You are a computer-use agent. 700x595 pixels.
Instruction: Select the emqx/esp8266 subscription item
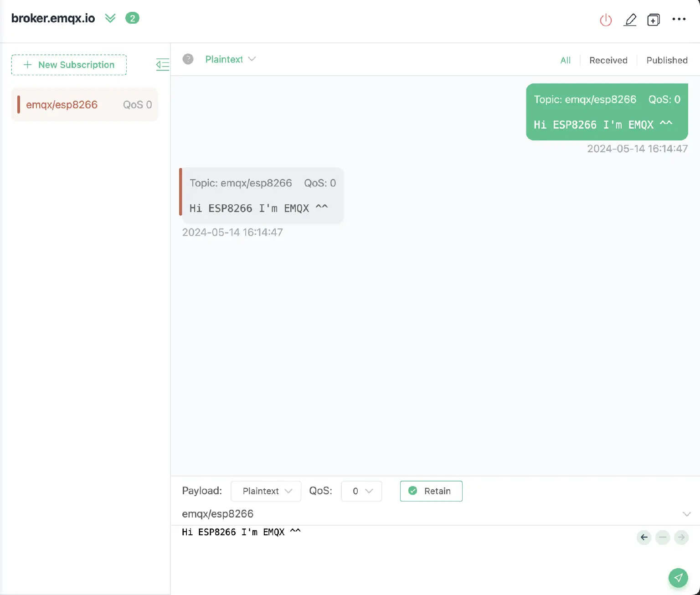pyautogui.click(x=84, y=105)
